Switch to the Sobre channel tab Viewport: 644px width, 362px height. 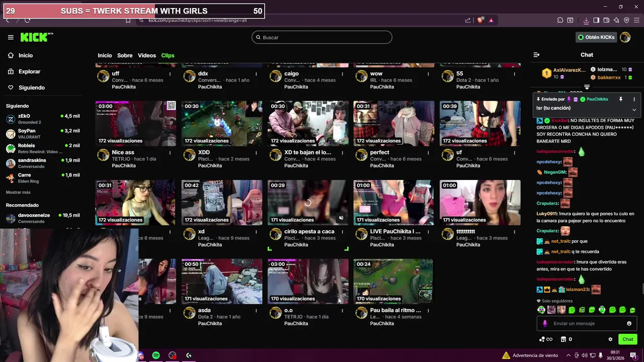pyautogui.click(x=125, y=55)
